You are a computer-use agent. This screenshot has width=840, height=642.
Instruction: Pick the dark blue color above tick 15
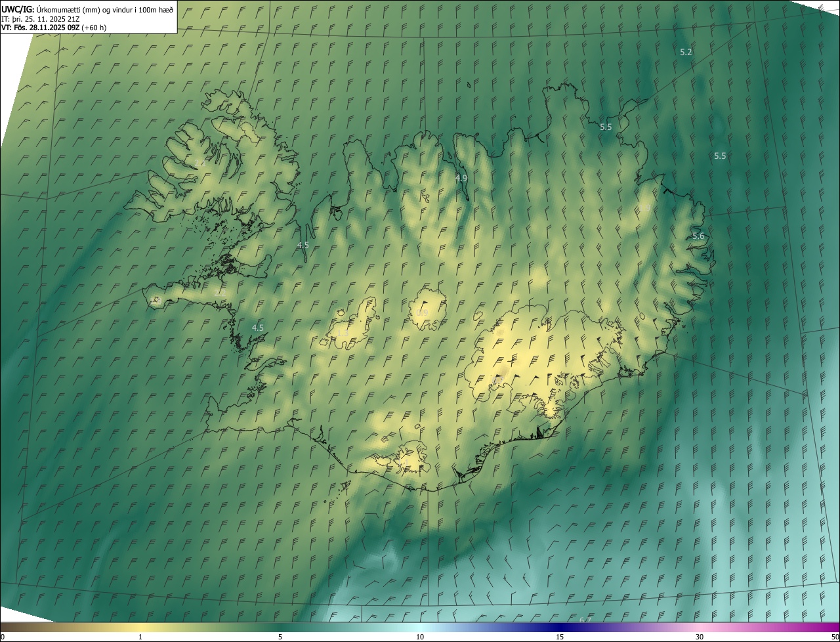coord(560,627)
